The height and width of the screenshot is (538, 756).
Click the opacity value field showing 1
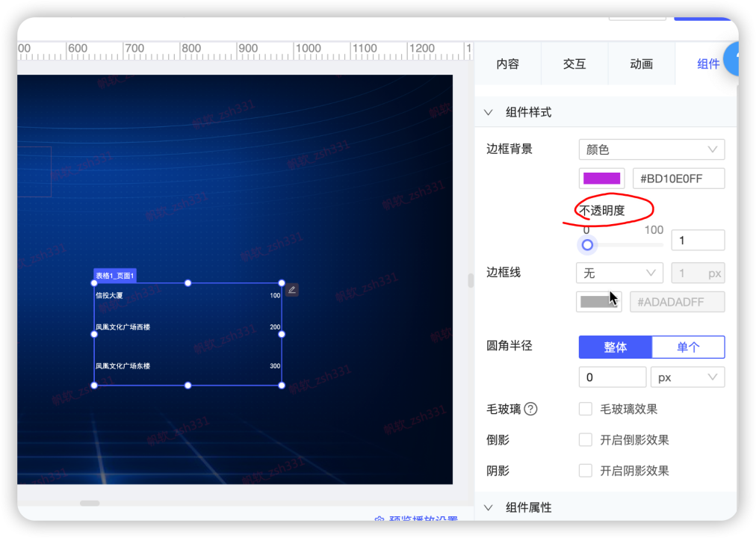698,240
